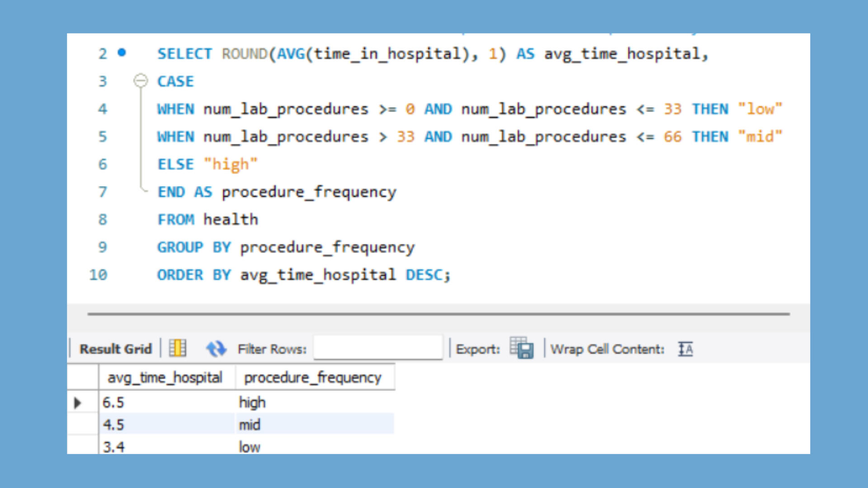This screenshot has width=868, height=488.
Task: Click the line number 10 in the gutter
Action: pyautogui.click(x=98, y=275)
